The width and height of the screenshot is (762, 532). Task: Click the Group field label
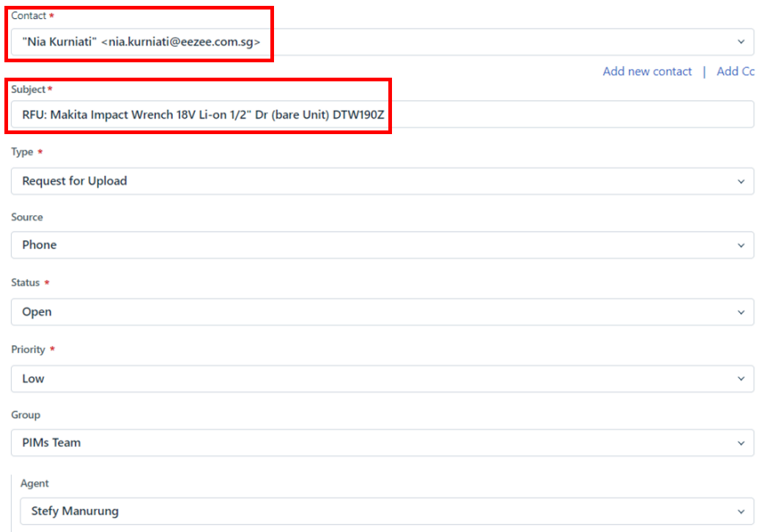[26, 415]
